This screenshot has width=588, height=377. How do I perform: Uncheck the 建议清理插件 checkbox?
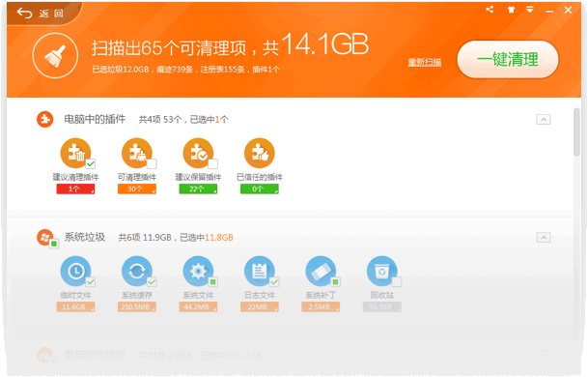91,163
